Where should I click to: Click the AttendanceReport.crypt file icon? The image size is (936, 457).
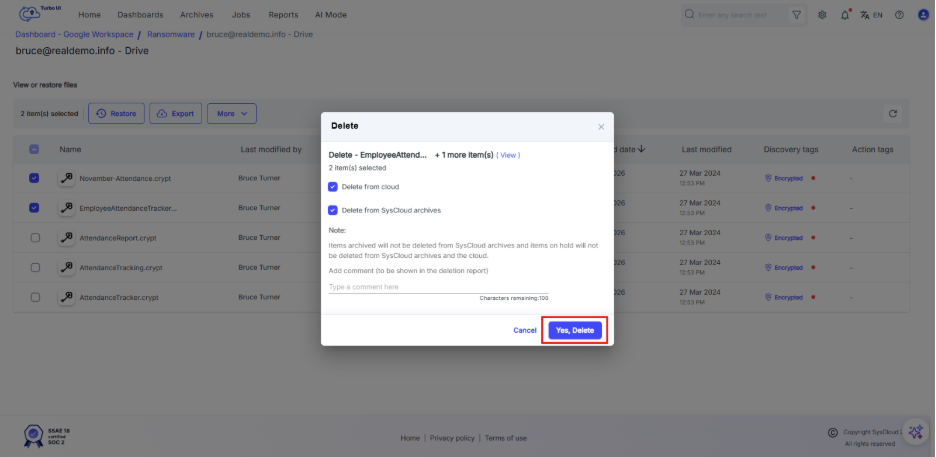point(66,238)
